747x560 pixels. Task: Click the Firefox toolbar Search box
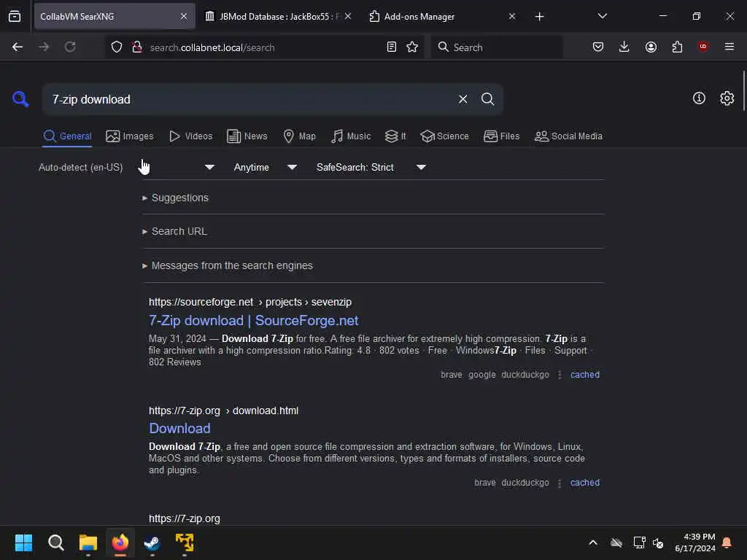click(496, 47)
